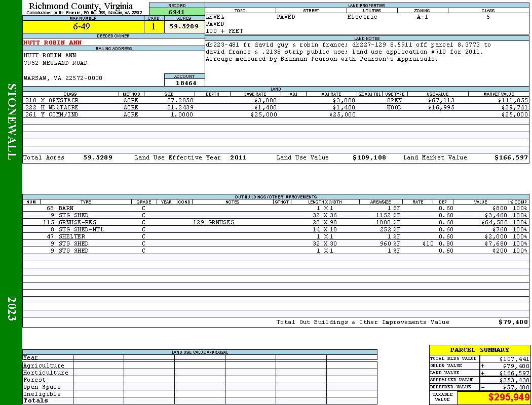Click the 2023 year label on sidebar
The width and height of the screenshot is (532, 405).
click(x=12, y=309)
